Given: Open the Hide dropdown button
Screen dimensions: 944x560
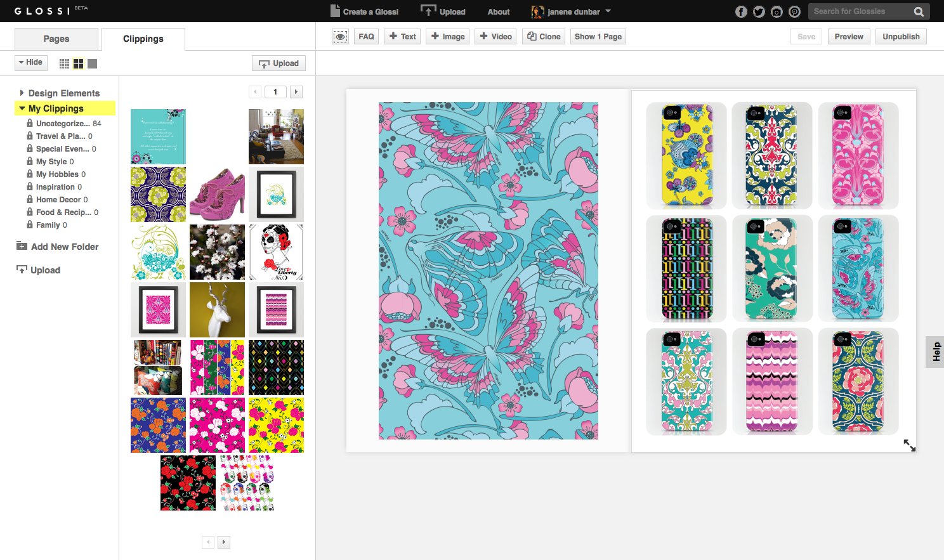Looking at the screenshot, I should click(30, 62).
